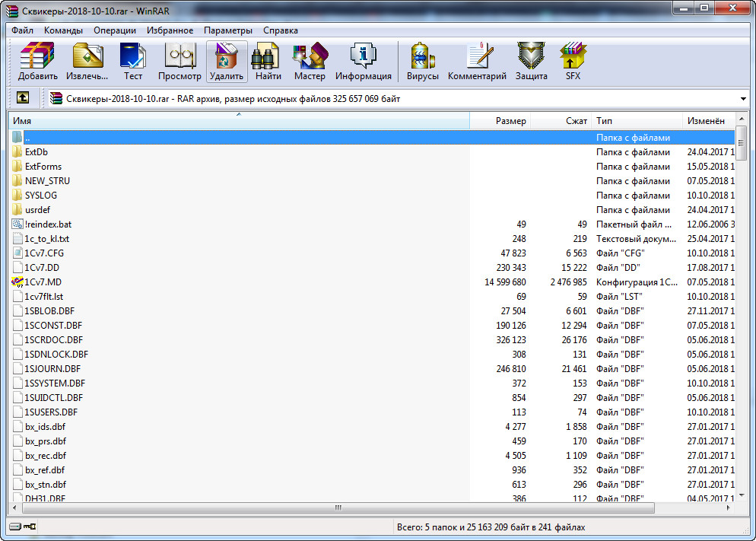Sort by the Сжат column header
This screenshot has height=541, width=756.
click(561, 120)
